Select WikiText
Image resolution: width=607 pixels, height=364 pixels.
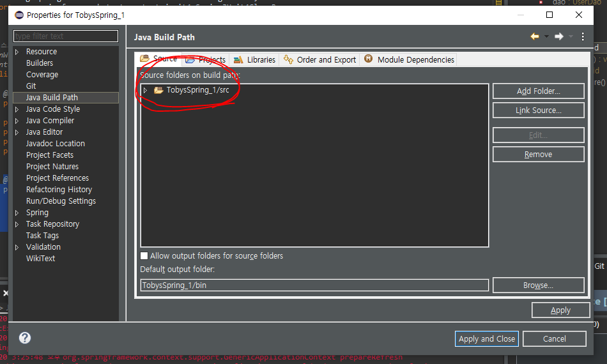[x=40, y=259]
